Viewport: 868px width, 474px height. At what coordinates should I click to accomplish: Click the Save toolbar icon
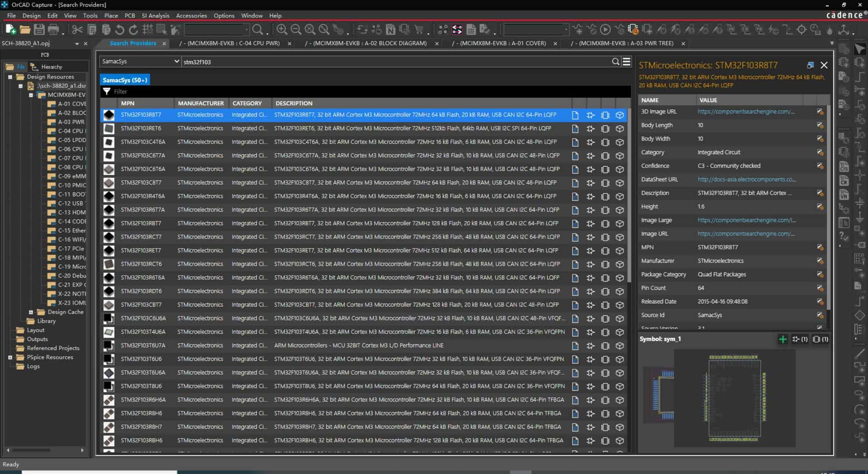point(39,29)
